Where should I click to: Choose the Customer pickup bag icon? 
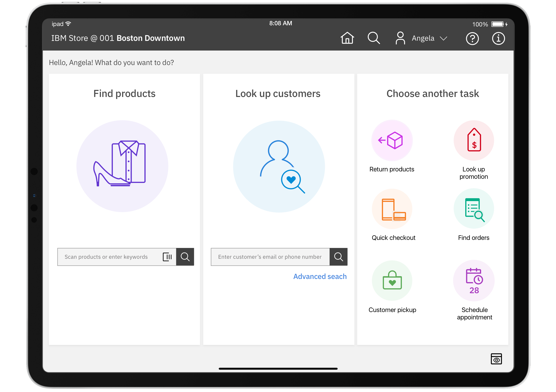pos(392,280)
